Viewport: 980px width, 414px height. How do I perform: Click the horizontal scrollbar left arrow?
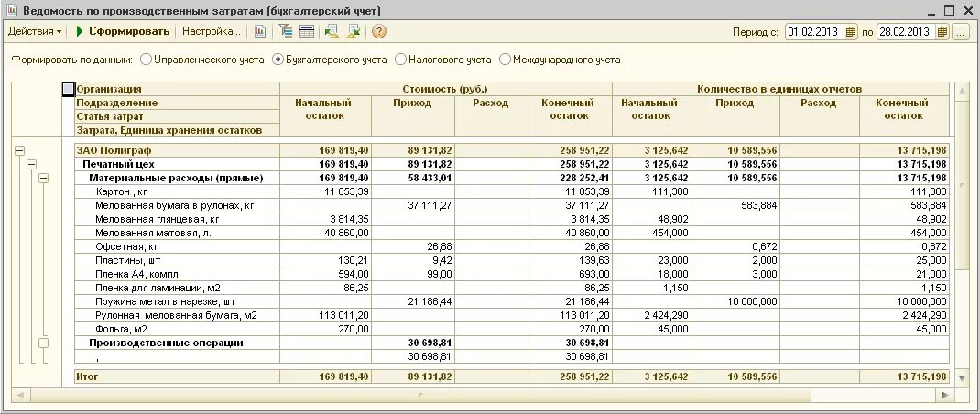(x=20, y=396)
